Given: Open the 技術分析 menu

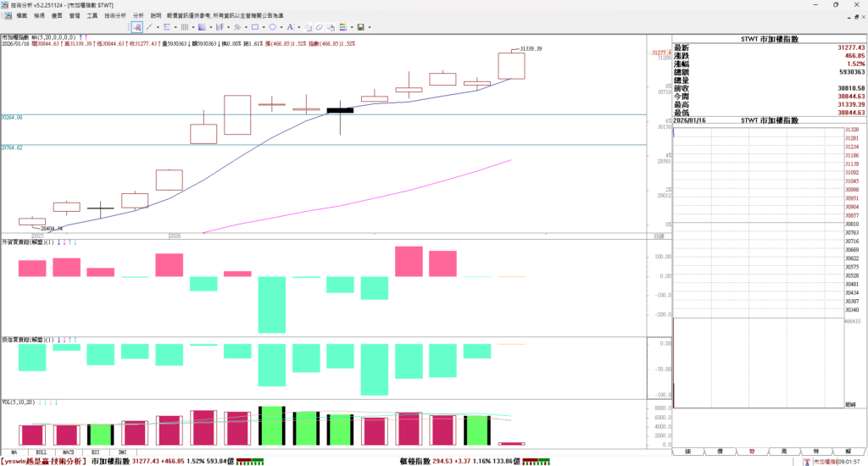Looking at the screenshot, I should click(115, 15).
